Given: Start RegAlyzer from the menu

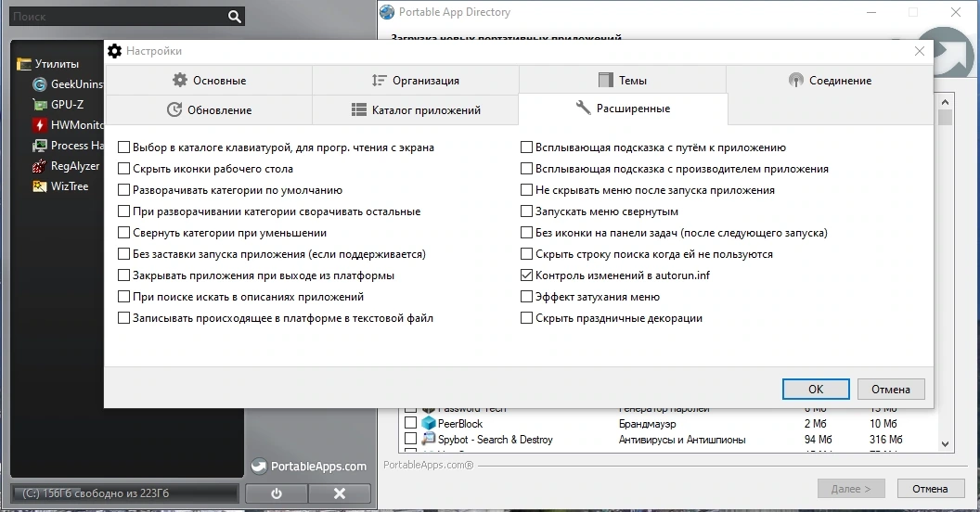Looking at the screenshot, I should (x=66, y=166).
